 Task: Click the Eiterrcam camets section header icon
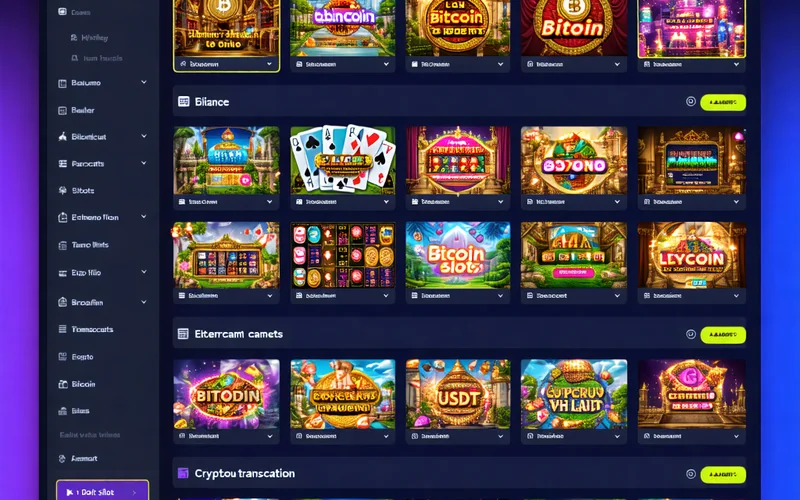pyautogui.click(x=183, y=334)
